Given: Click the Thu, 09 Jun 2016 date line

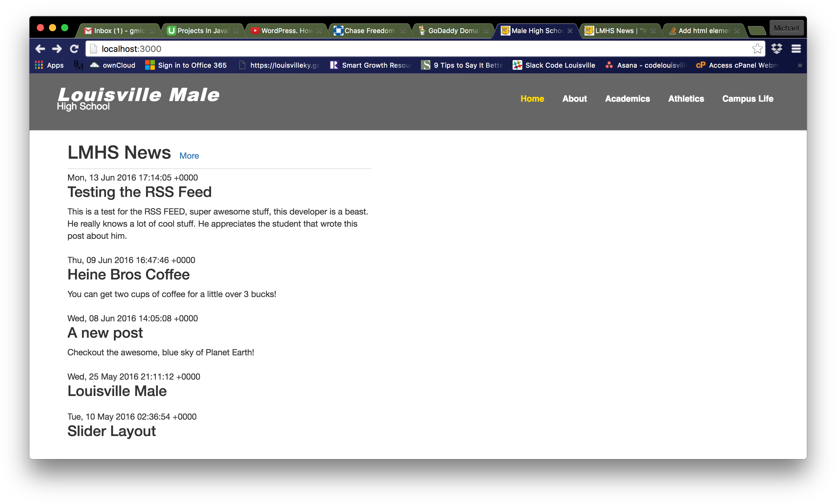Looking at the screenshot, I should click(x=131, y=260).
